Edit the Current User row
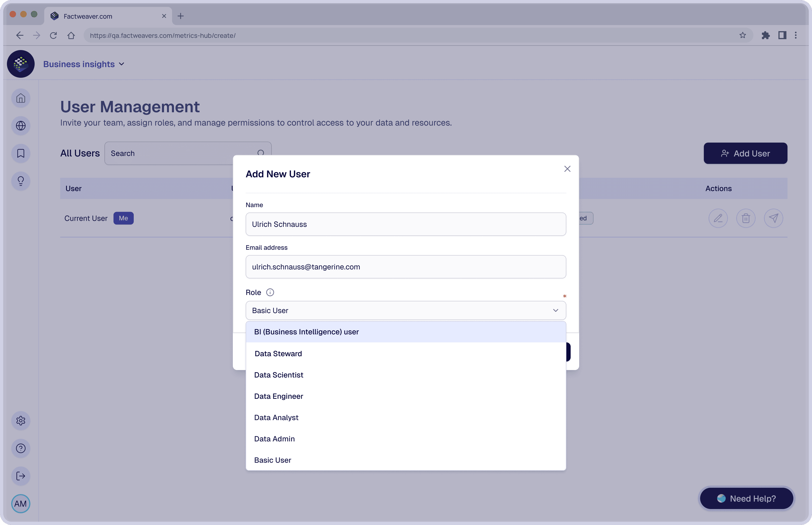 click(x=718, y=218)
